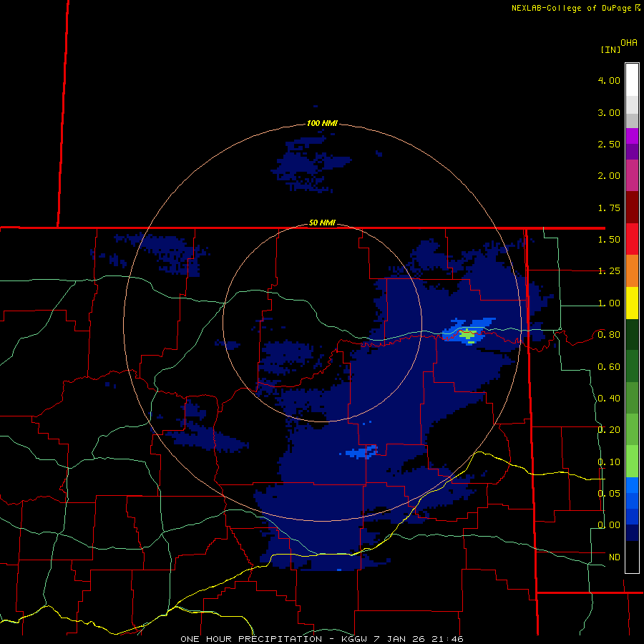Click the light green precipitation maximum on map
Image resolution: width=644 pixels, height=644 pixels.
coord(468,335)
